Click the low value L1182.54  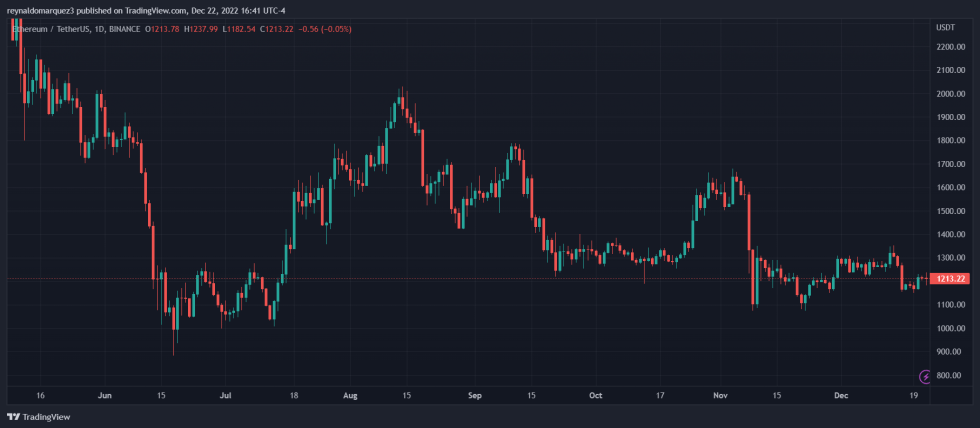click(239, 29)
